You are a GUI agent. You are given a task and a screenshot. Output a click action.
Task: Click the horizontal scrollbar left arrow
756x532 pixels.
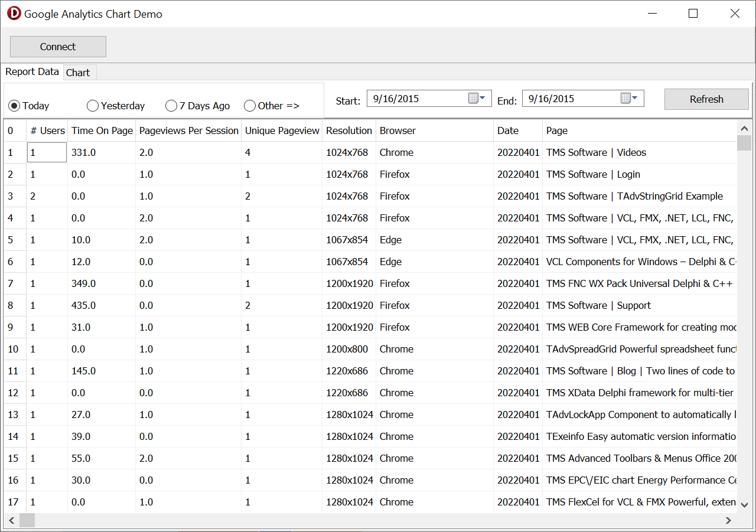point(12,520)
